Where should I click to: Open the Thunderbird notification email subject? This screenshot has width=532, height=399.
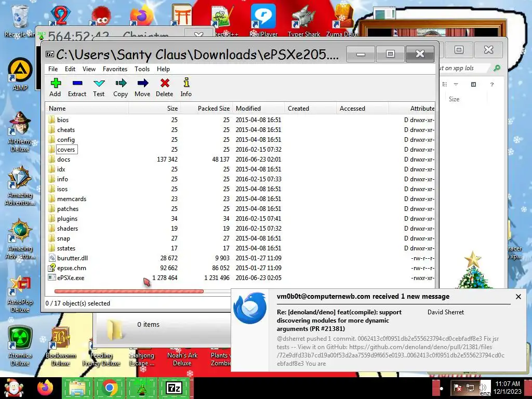pos(339,320)
